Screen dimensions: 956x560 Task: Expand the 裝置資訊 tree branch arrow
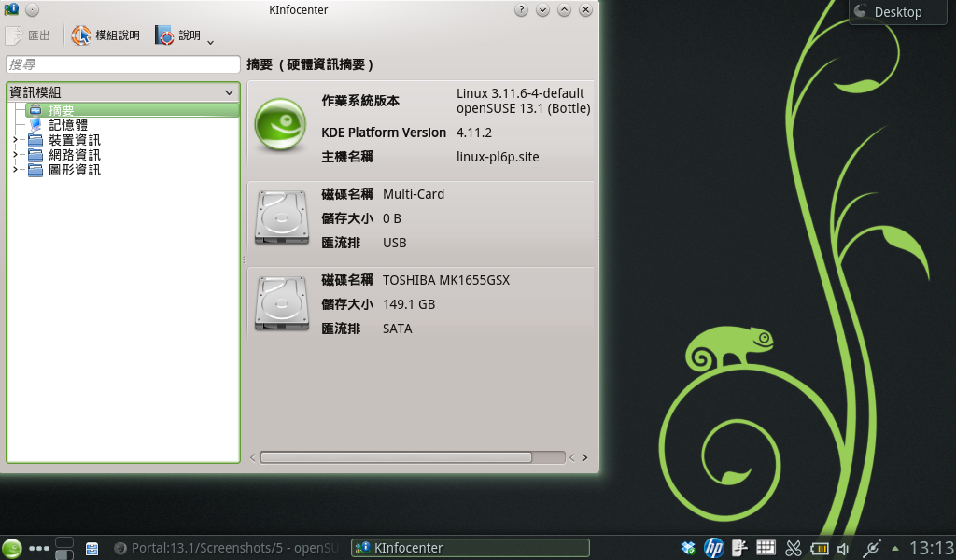pos(15,140)
